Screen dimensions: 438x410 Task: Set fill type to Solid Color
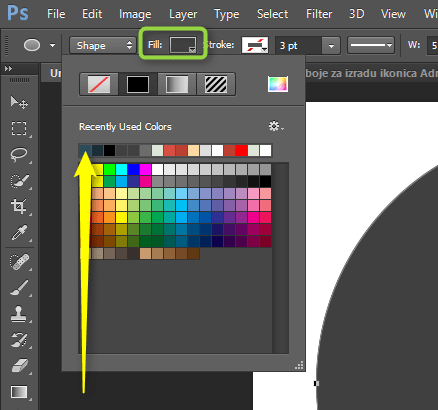pos(138,84)
